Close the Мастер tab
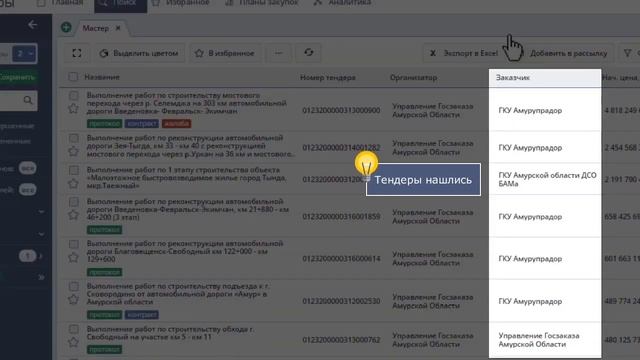This screenshot has width=640, height=360. pyautogui.click(x=118, y=28)
